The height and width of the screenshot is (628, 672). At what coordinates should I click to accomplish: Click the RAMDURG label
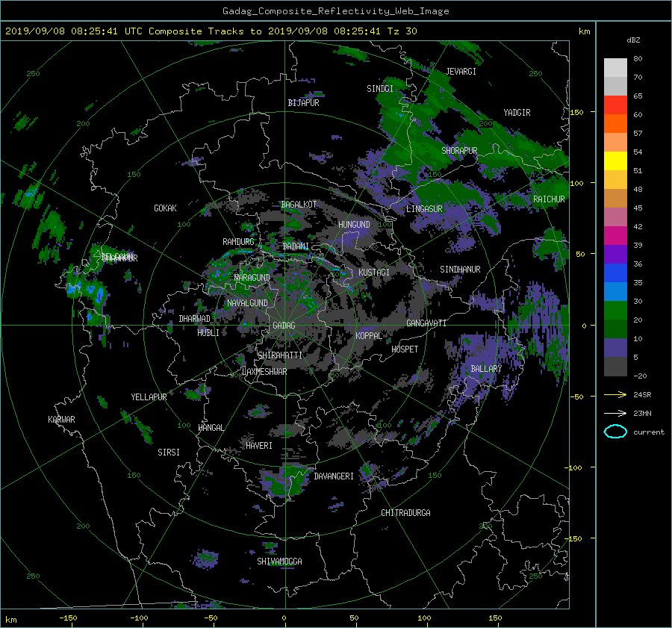(x=238, y=242)
